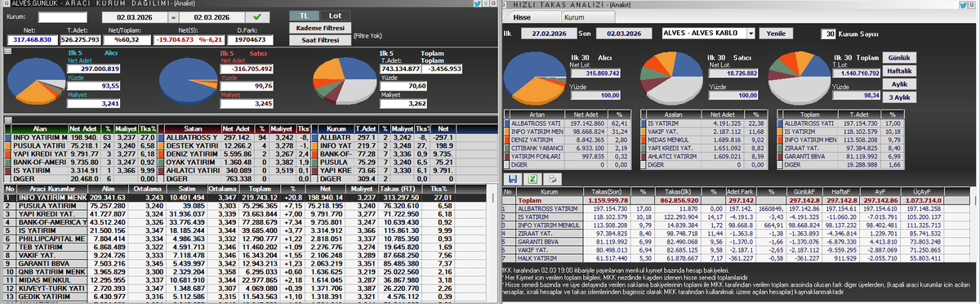The image size is (980, 304).
Task: Sort by the Satan column header
Action: coord(194,128)
